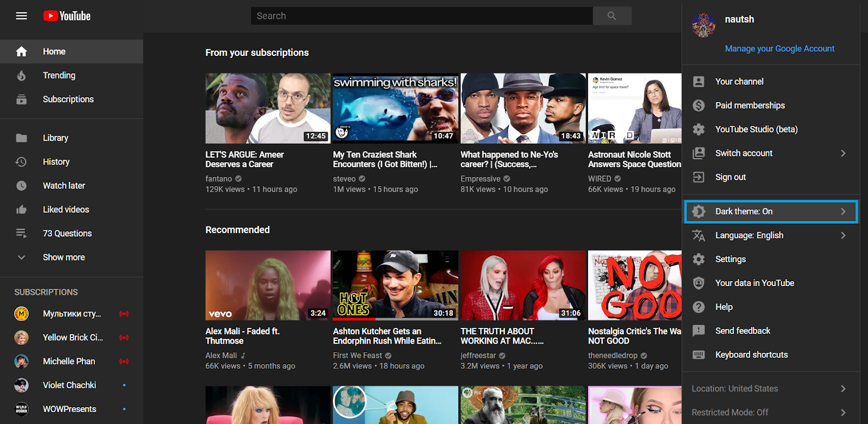Click steveo channel name
The width and height of the screenshot is (868, 424).
[x=344, y=179]
